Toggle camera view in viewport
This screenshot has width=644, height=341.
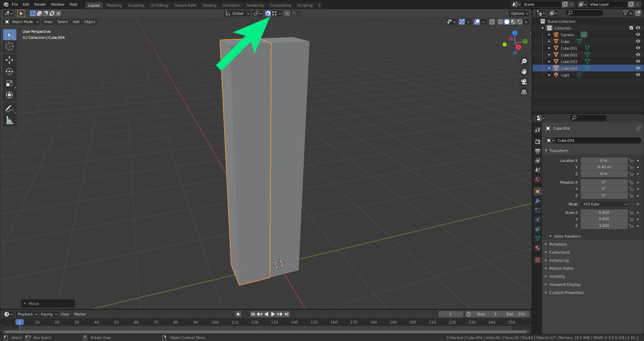tap(524, 82)
